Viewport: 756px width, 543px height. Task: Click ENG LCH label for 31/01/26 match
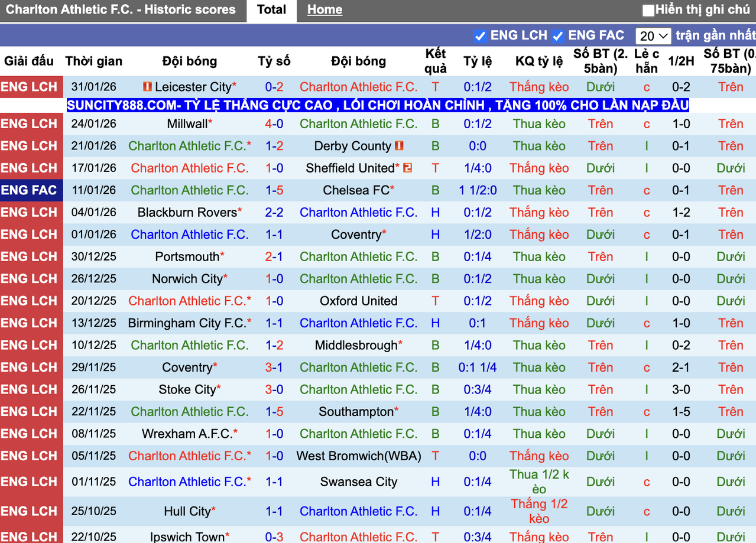[31, 87]
